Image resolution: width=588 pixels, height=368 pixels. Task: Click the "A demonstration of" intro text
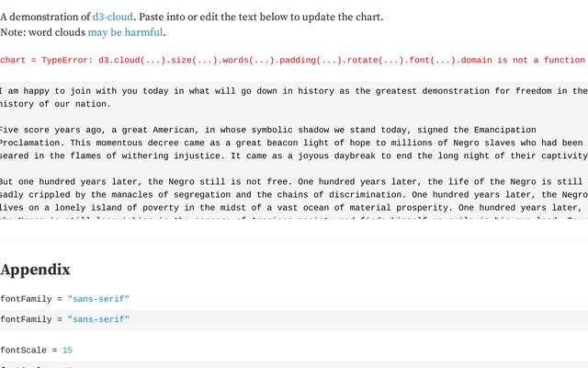46,17
